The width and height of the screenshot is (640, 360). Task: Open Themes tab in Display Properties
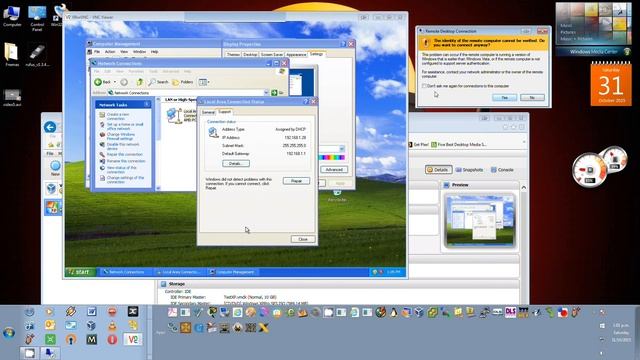click(233, 54)
